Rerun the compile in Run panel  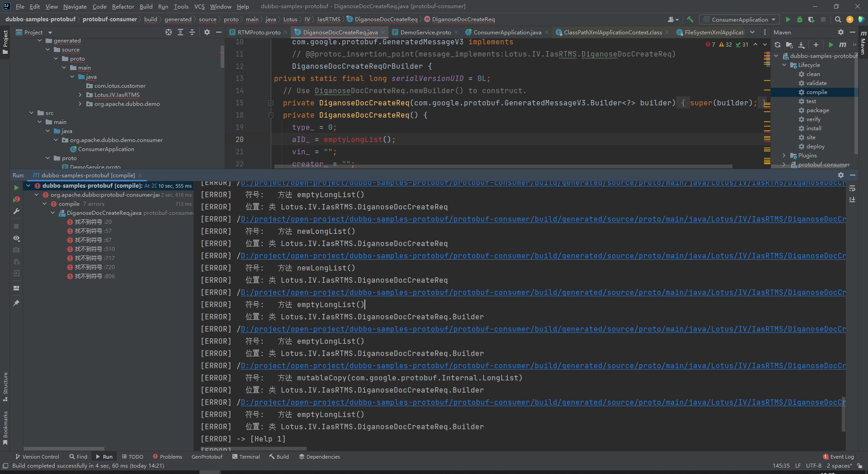[x=16, y=187]
